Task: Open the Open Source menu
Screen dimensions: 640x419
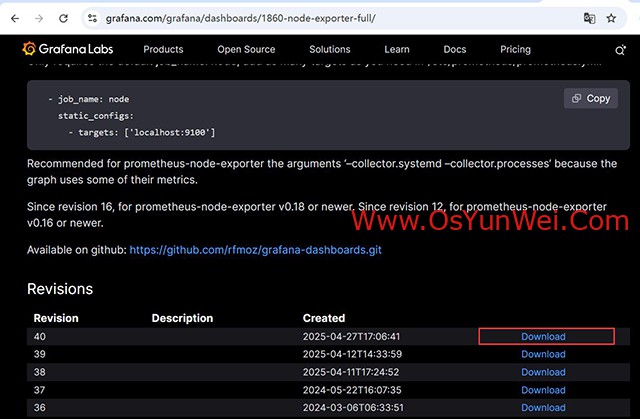Action: pyautogui.click(x=246, y=49)
